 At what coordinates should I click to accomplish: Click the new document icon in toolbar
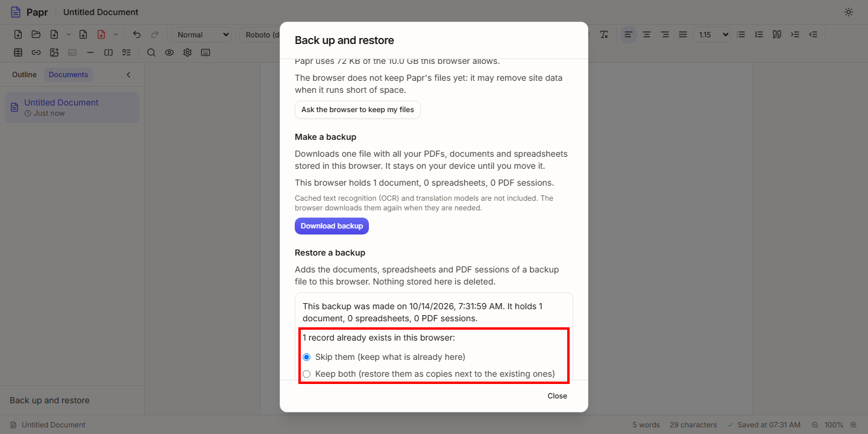coord(18,34)
